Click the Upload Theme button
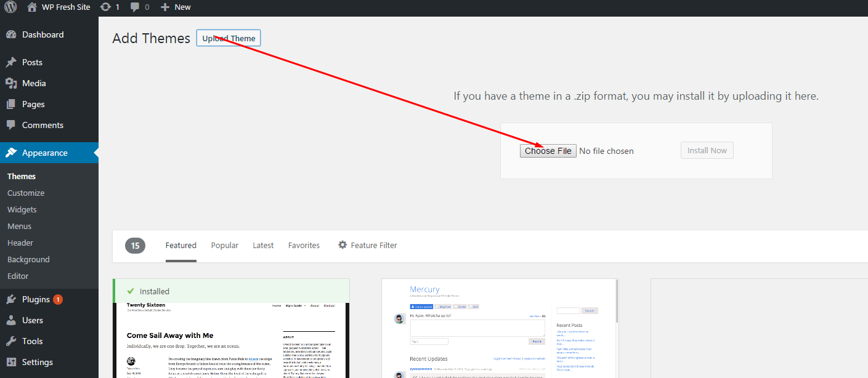 [229, 38]
